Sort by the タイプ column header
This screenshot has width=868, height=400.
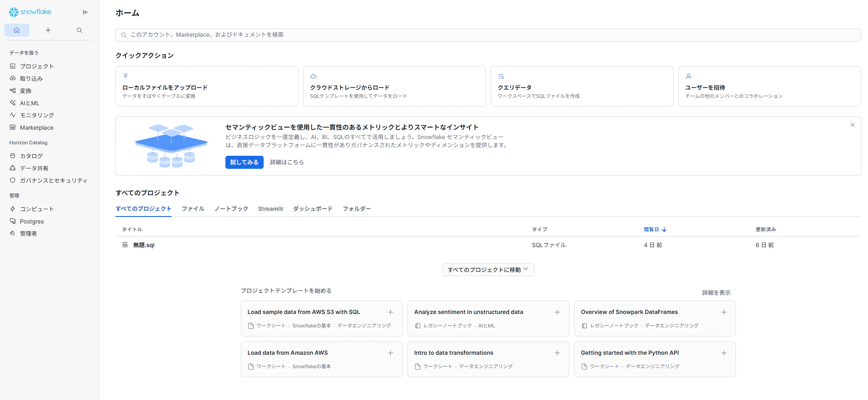click(x=540, y=230)
